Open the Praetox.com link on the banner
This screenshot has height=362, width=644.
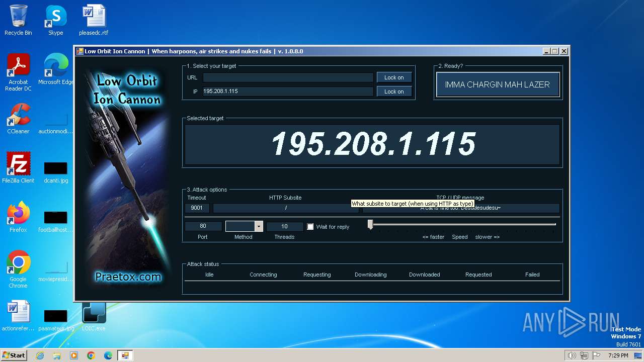(x=128, y=277)
